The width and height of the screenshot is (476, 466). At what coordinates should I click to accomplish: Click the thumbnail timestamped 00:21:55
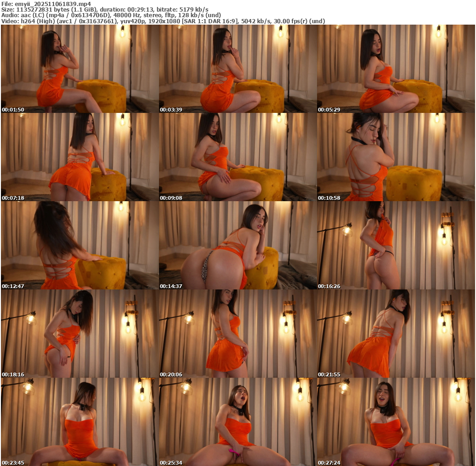pos(396,334)
